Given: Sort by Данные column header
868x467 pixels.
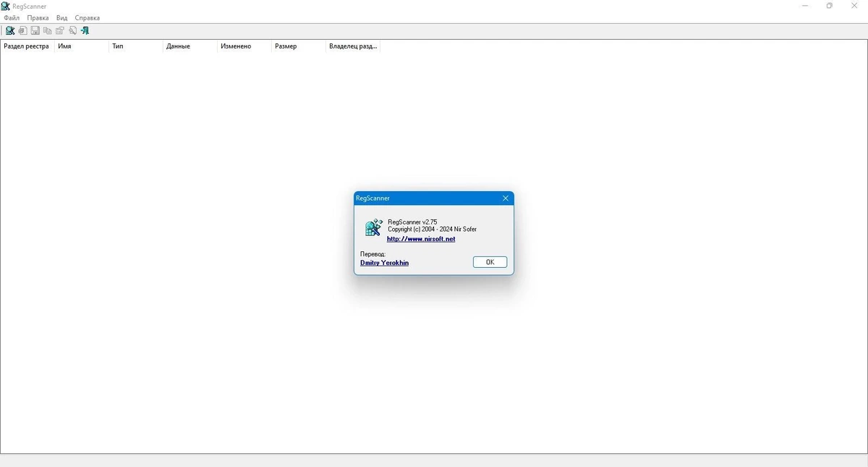Looking at the screenshot, I should point(190,46).
